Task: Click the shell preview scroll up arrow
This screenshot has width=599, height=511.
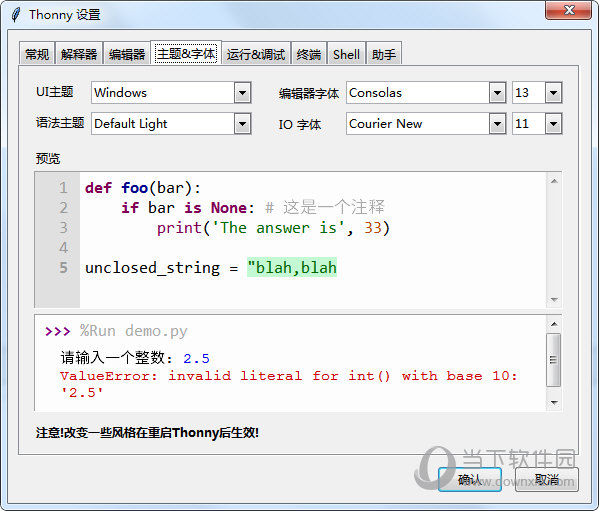Action: click(x=554, y=324)
